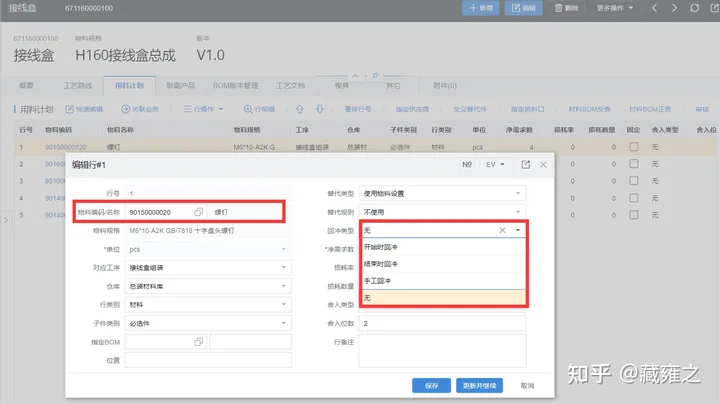Screen dimensions: 720x404
Task: Click into the 舍入位数 input field
Action: pos(442,324)
